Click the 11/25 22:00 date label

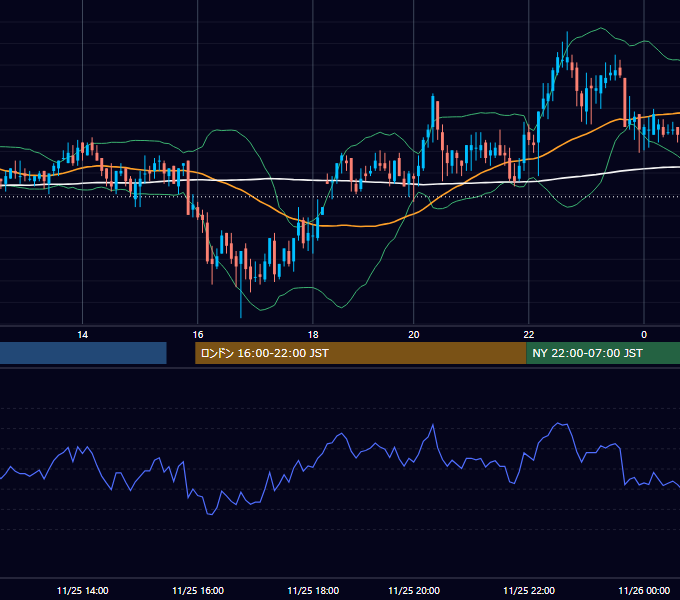[529, 590]
